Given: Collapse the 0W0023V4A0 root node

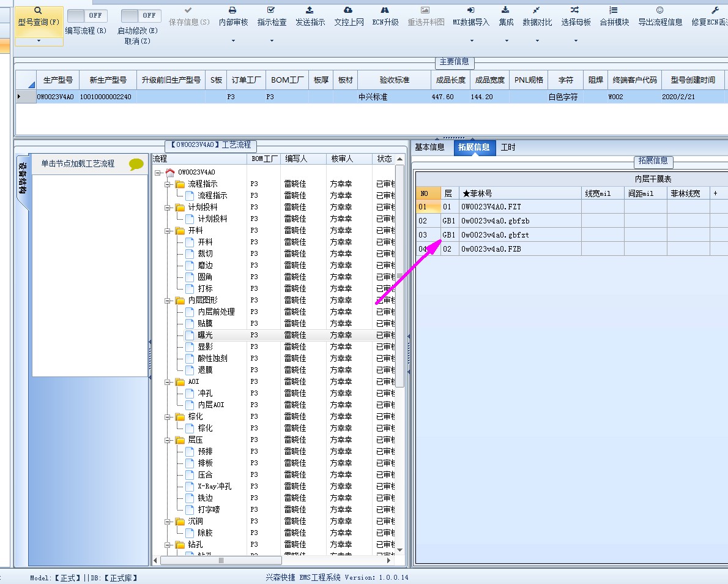Looking at the screenshot, I should pos(158,173).
